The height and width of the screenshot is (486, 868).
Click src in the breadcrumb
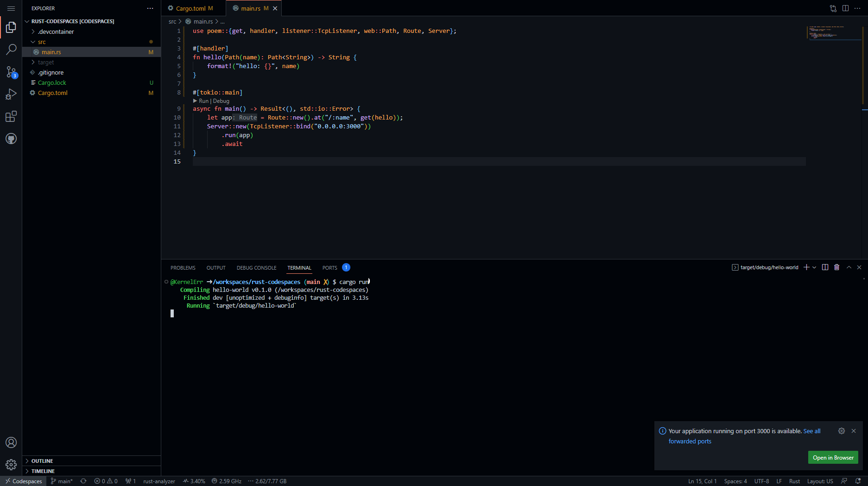click(172, 22)
